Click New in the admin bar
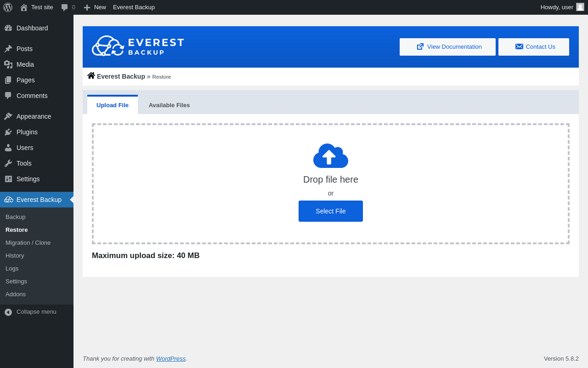Screen dimensions: 588x368 (100, 7)
